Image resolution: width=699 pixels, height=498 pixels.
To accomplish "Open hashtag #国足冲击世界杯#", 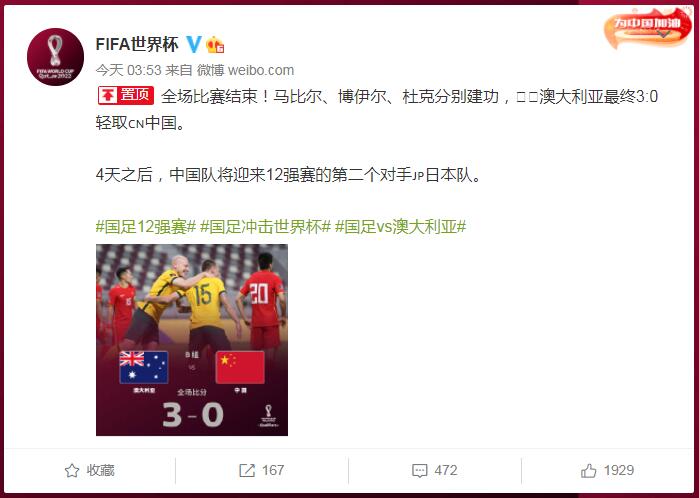I will coord(266,227).
